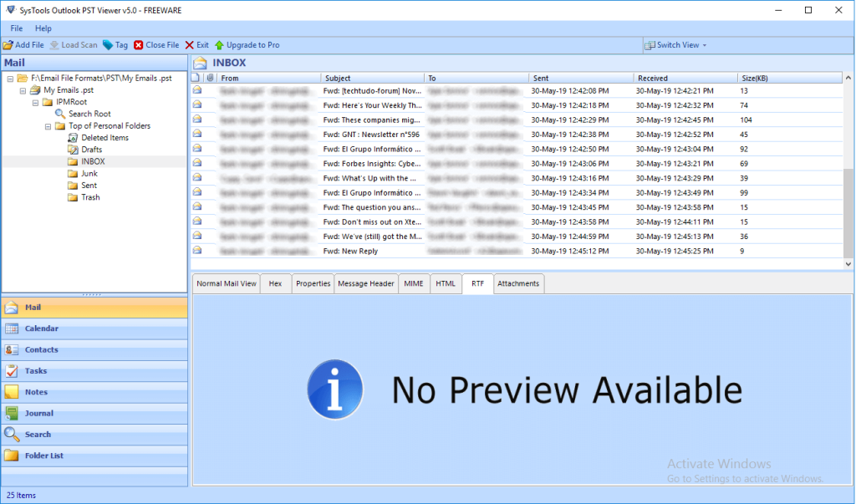The width and height of the screenshot is (856, 504).
Task: Click the Drafts folder icon
Action: [x=73, y=150]
